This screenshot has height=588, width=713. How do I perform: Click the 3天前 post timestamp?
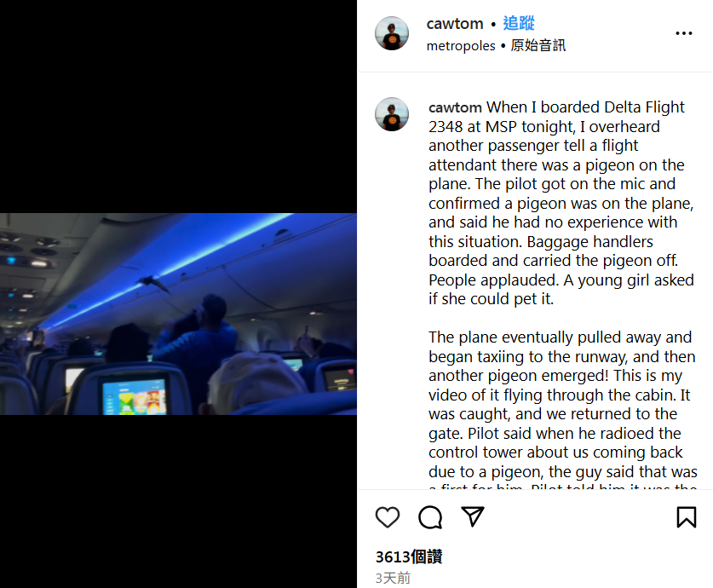click(x=393, y=578)
